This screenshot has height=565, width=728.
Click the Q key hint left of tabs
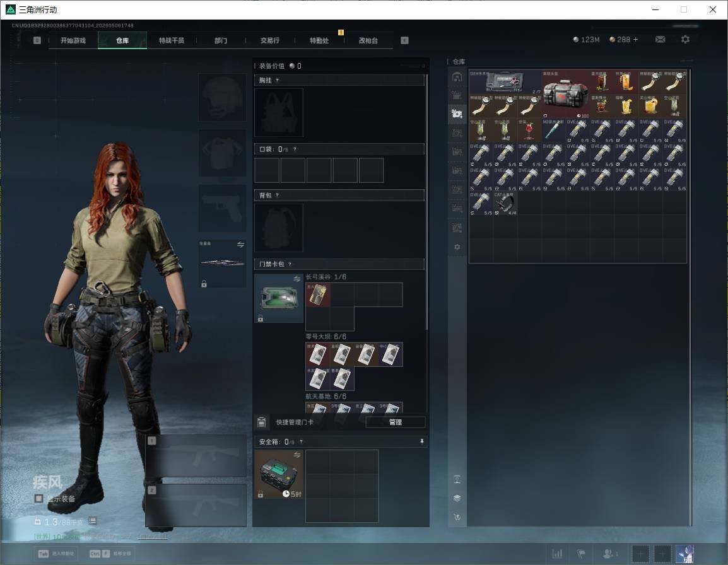pos(37,40)
